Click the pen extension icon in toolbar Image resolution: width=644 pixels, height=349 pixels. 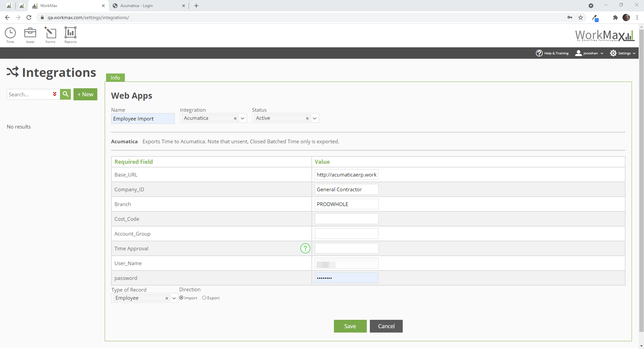(595, 18)
